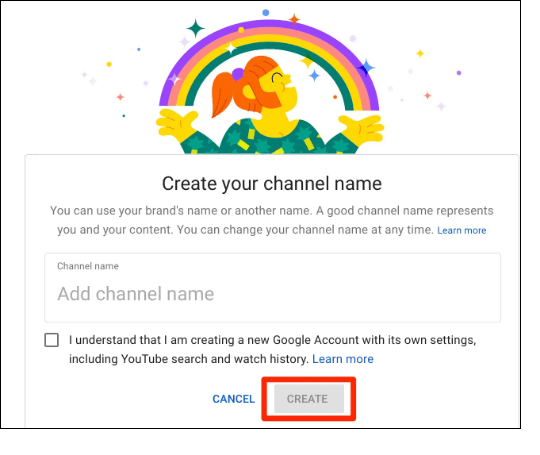
Task: Click the 'Channel name' field label
Action: [88, 266]
